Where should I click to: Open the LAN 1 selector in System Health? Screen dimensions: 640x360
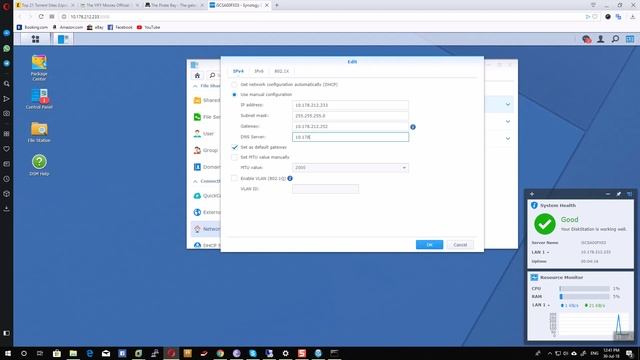click(x=540, y=252)
